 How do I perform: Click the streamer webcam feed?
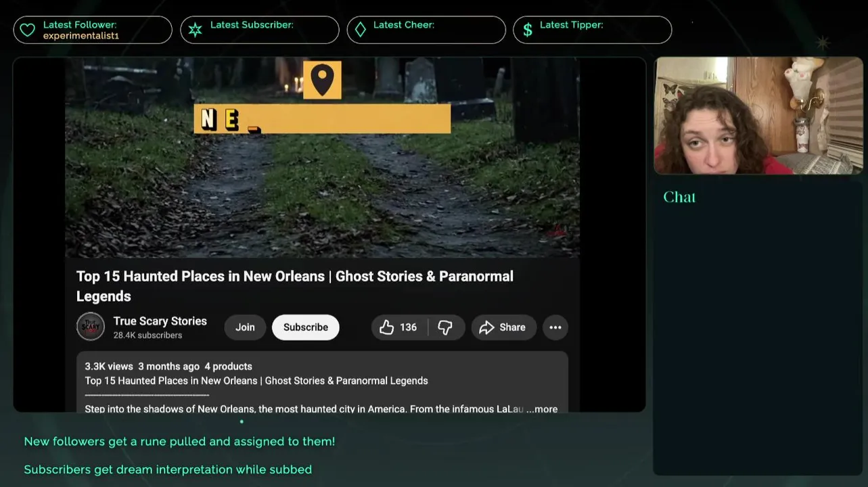(758, 116)
